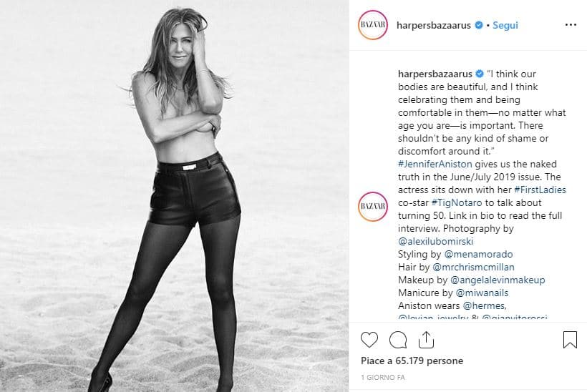Image resolution: width=587 pixels, height=392 pixels.
Task: Visit @menamorado stylist profile
Action: (478, 254)
